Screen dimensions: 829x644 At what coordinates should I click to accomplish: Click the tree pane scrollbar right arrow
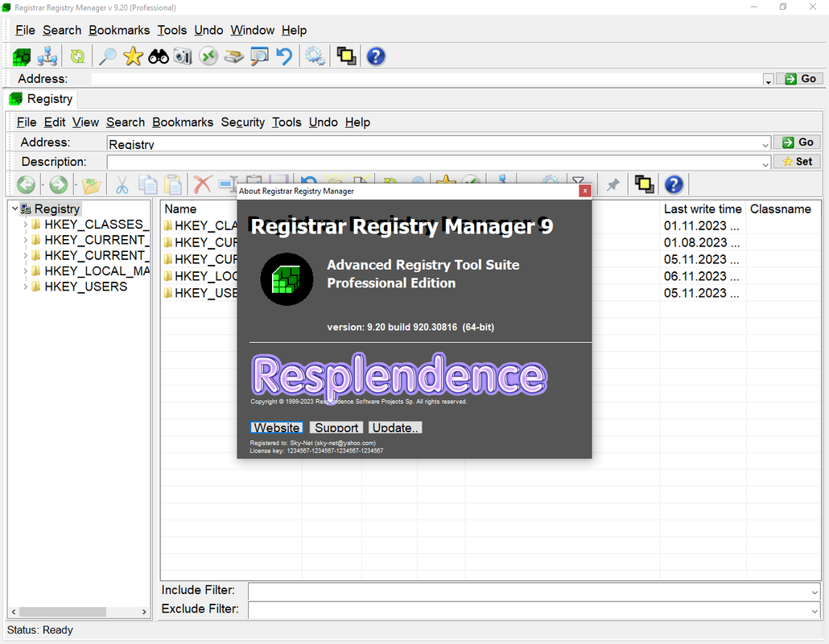144,612
